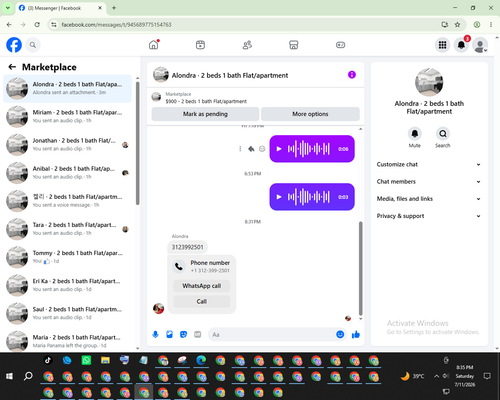The height and width of the screenshot is (400, 500).
Task: Open the Marketplace storefront icon
Action: point(294,45)
